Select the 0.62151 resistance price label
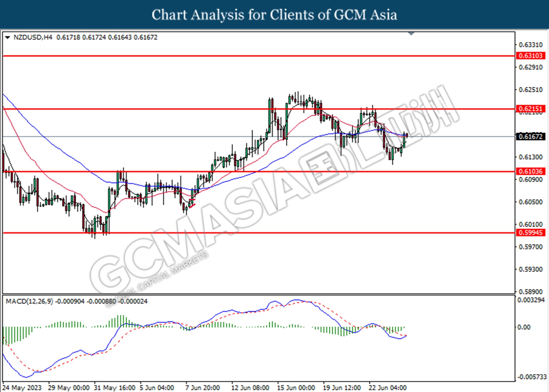Image resolution: width=549 pixels, height=392 pixels. tap(531, 109)
